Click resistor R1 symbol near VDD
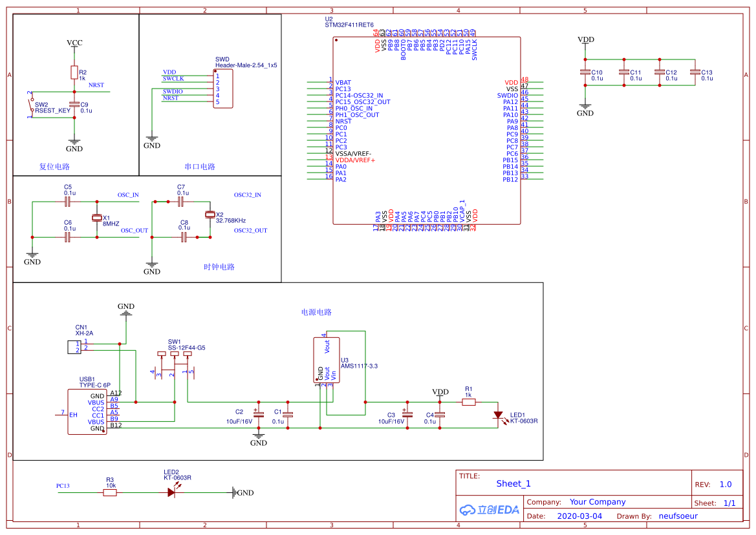Image resolution: width=756 pixels, height=535 pixels. pos(469,402)
